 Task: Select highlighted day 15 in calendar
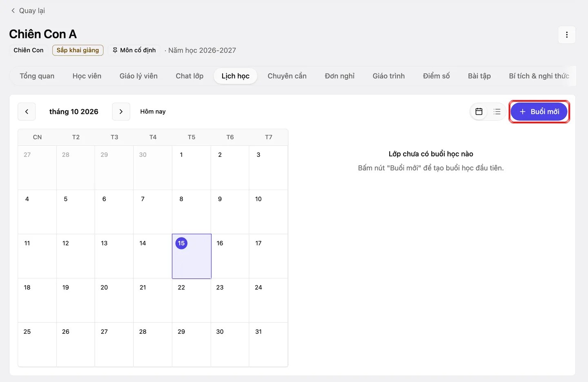point(192,256)
